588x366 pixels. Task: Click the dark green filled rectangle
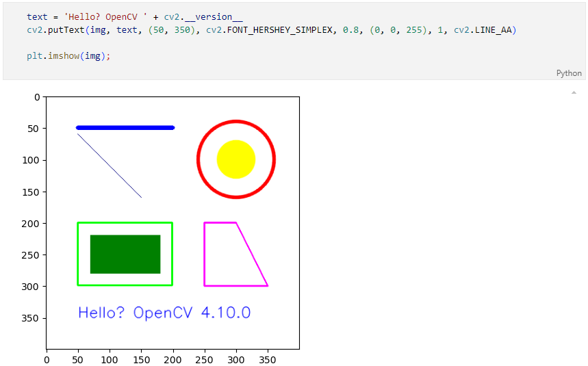[125, 254]
